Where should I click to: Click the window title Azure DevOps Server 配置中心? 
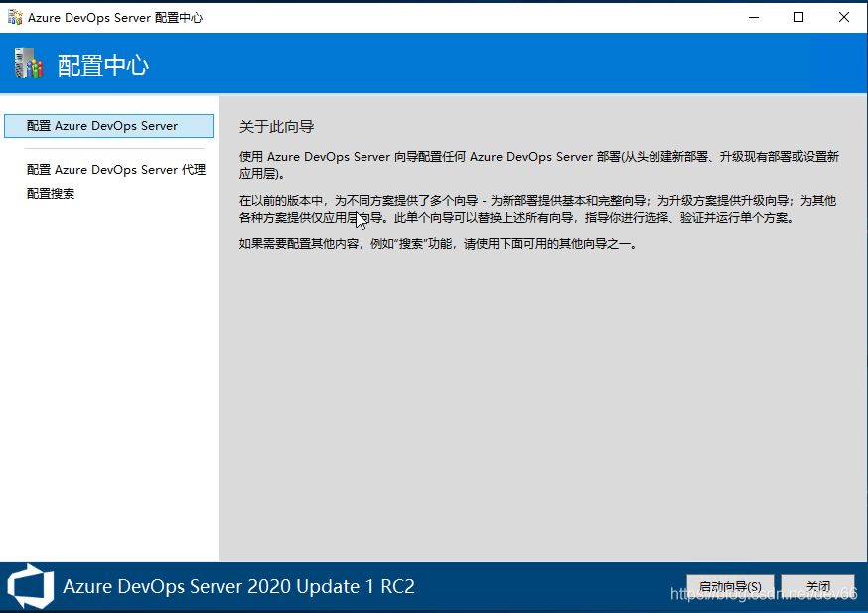[115, 18]
